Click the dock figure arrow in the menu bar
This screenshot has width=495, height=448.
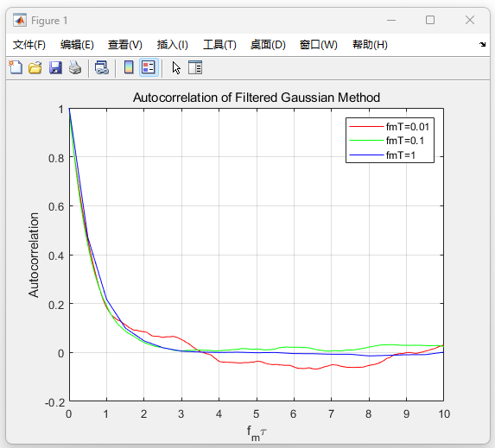(482, 45)
